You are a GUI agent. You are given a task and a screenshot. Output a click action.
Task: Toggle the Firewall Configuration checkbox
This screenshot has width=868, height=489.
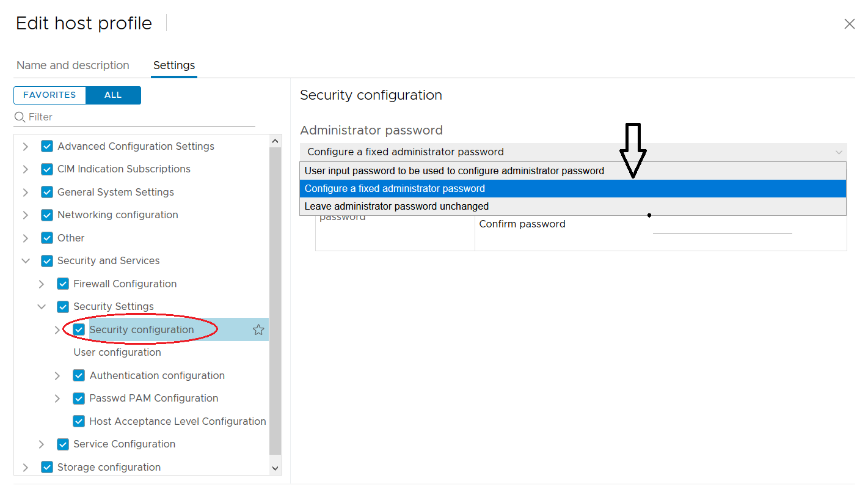coord(63,283)
